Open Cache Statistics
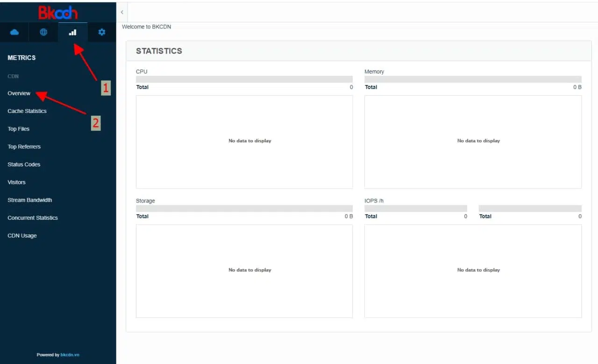 click(x=27, y=111)
